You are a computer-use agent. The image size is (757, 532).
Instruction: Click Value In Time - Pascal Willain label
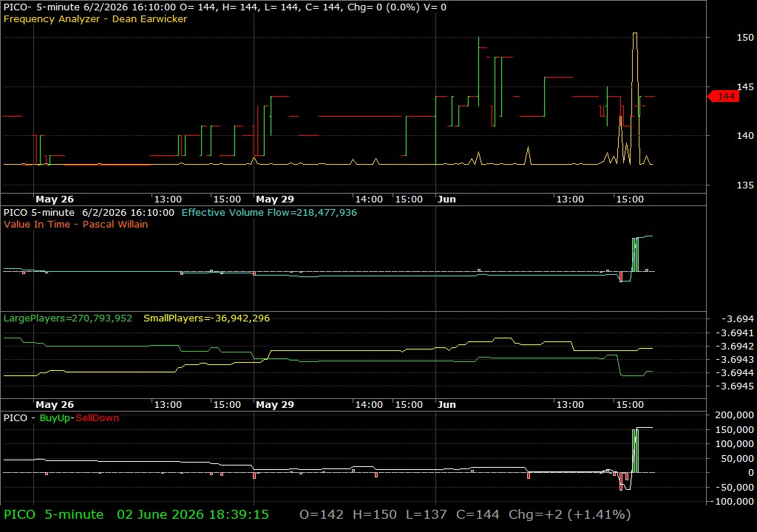pyautogui.click(x=76, y=224)
